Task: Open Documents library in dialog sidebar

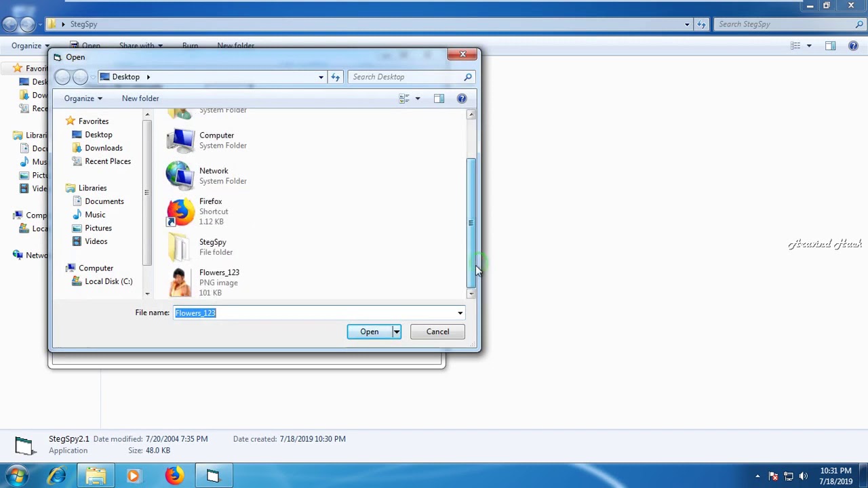Action: pos(104,201)
